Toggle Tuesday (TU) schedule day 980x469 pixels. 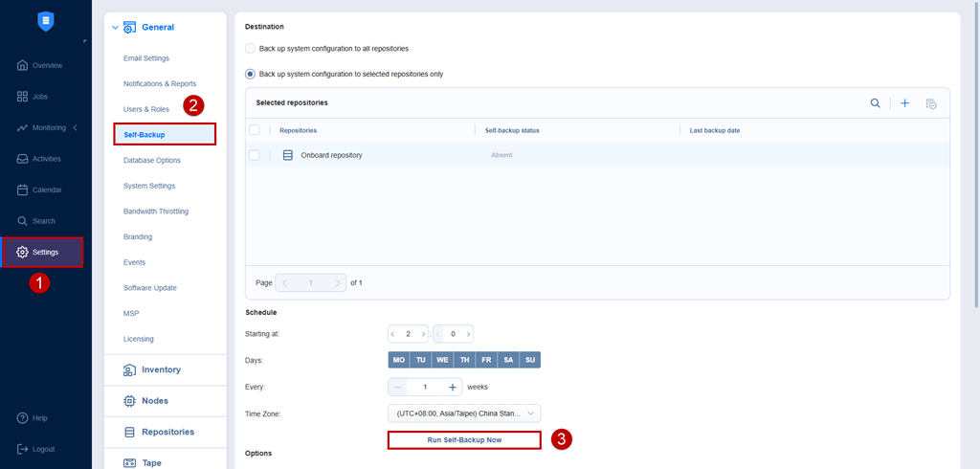[421, 360]
